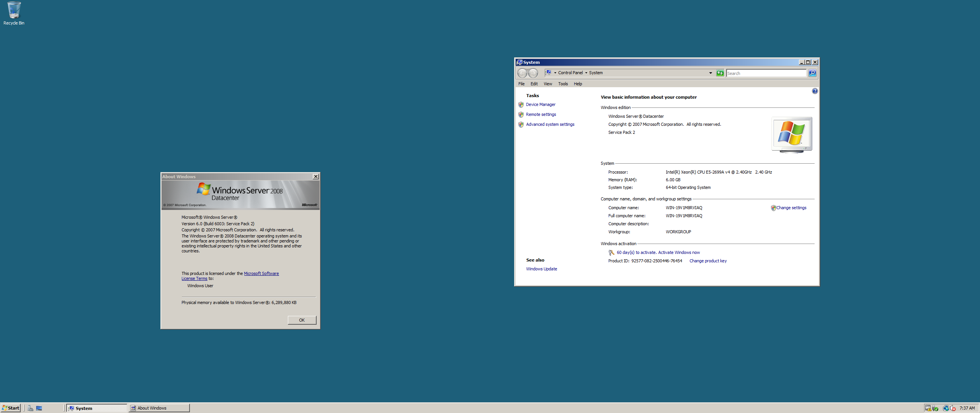Switch to About Windows taskbar button

click(x=159, y=408)
